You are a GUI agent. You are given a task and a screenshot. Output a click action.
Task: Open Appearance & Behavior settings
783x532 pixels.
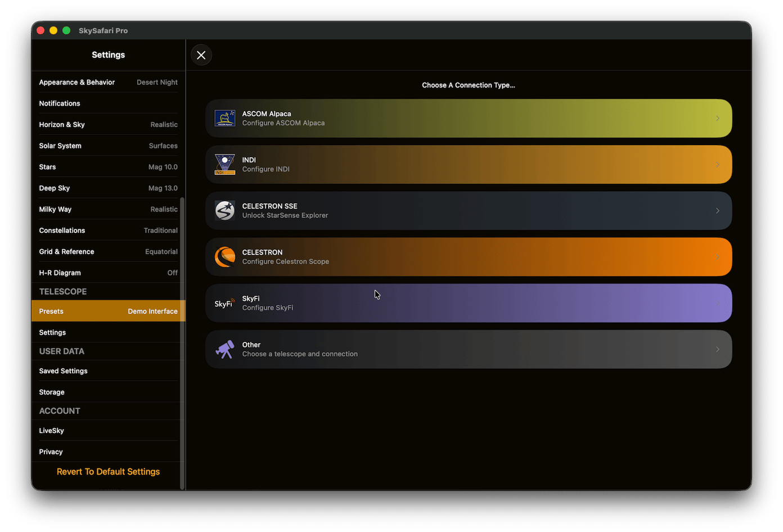(x=108, y=82)
